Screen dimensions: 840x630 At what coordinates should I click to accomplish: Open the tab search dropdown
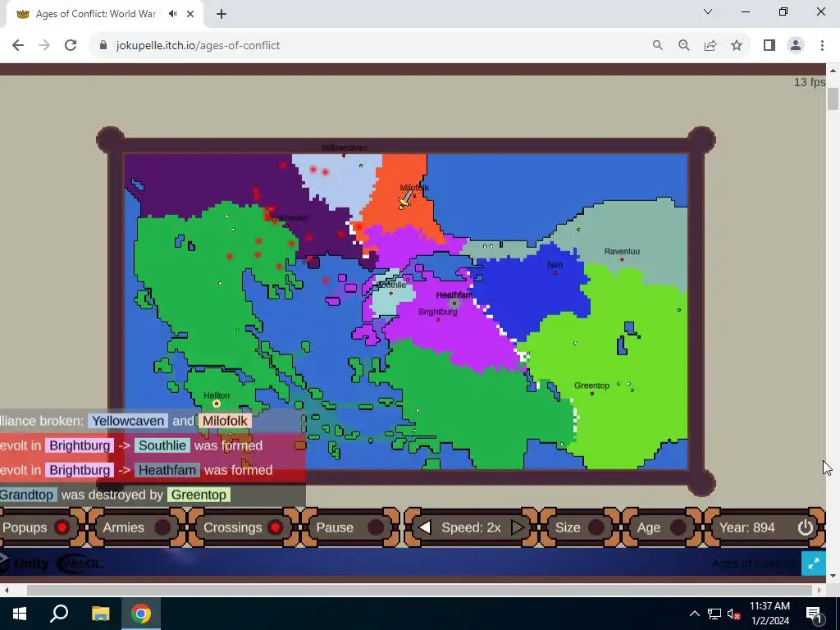click(708, 11)
